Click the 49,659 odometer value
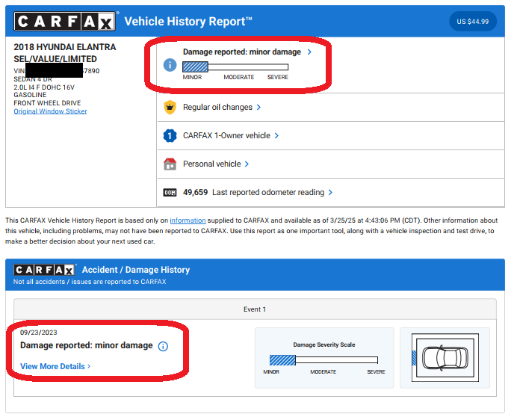 pos(196,193)
